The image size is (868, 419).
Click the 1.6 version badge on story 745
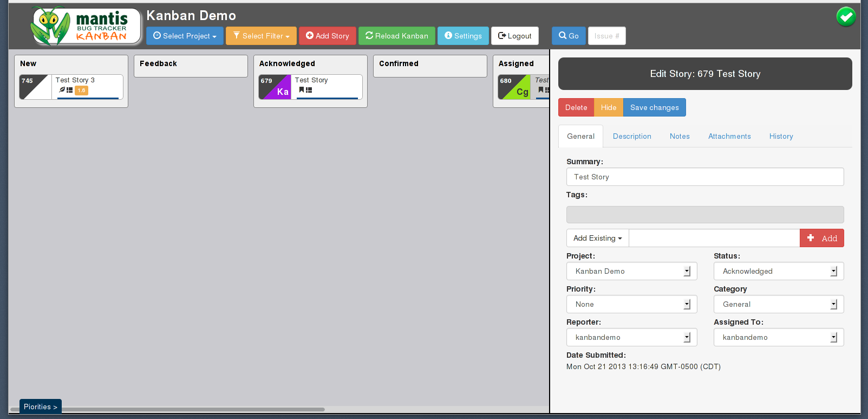[81, 91]
